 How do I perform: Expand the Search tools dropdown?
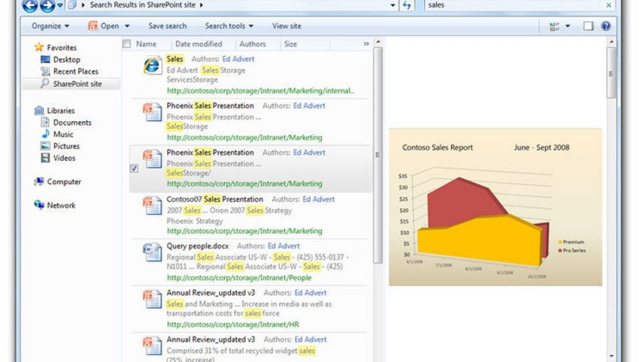click(x=229, y=26)
